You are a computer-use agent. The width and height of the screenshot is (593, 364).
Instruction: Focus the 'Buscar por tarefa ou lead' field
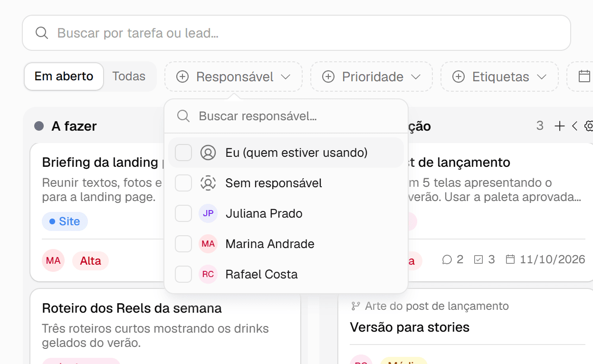pos(296,33)
